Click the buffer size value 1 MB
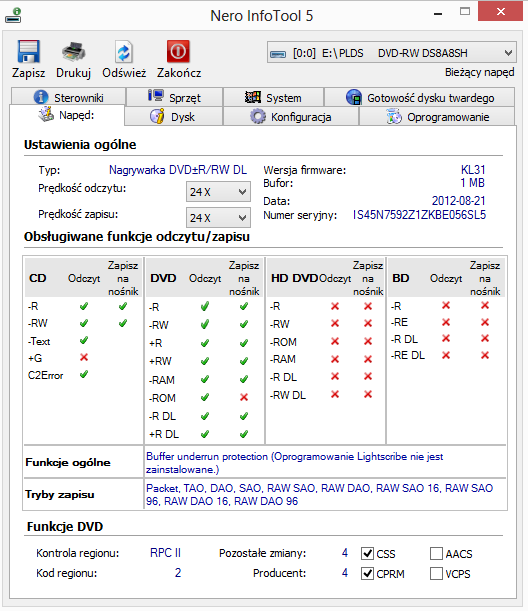This screenshot has width=528, height=611. [473, 183]
